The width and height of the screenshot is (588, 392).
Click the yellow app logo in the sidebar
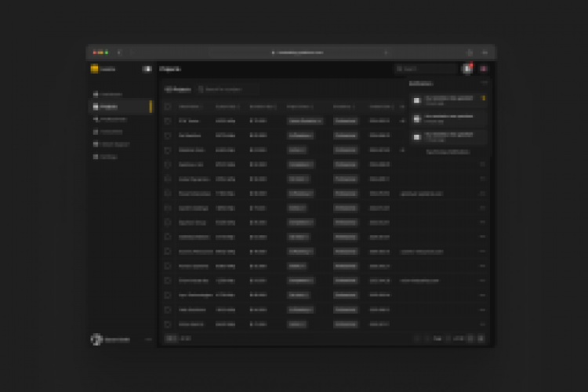tap(95, 69)
